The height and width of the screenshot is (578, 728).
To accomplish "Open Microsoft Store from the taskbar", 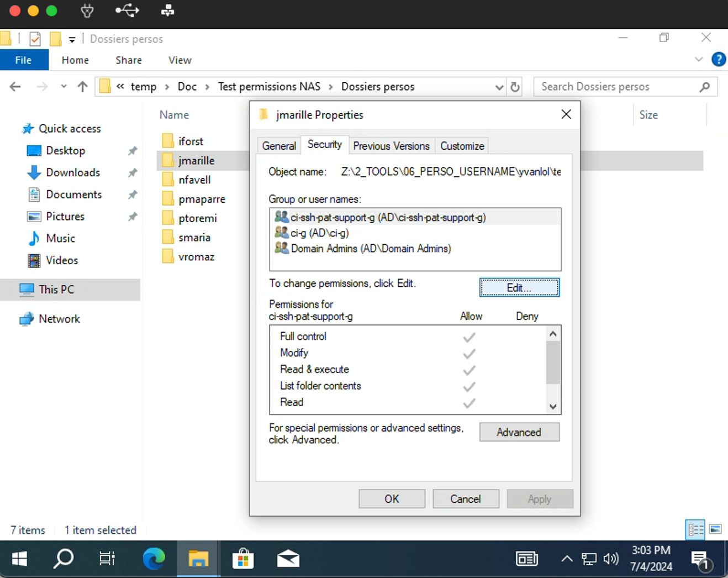I will pyautogui.click(x=242, y=559).
